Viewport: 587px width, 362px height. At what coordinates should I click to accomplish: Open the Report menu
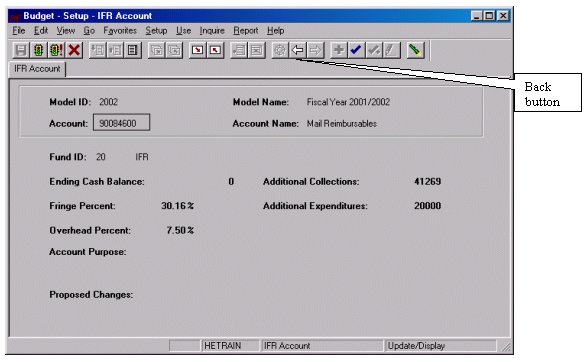[246, 31]
